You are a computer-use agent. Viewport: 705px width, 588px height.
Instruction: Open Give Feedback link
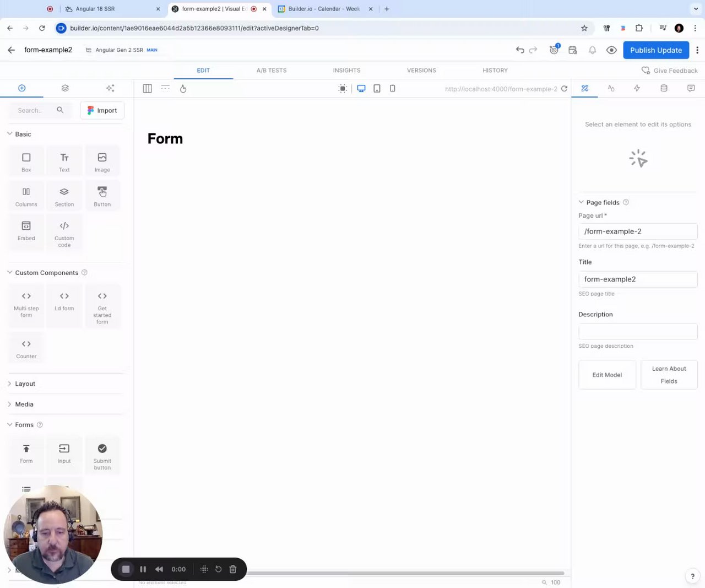pyautogui.click(x=670, y=71)
